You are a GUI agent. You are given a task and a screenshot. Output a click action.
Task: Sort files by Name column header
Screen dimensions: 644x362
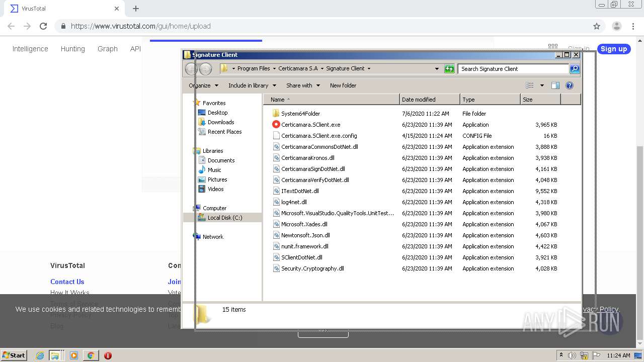(332, 100)
